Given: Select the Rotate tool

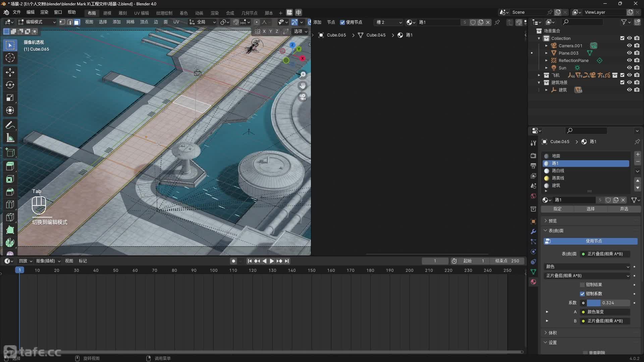Looking at the screenshot, I should tap(10, 85).
